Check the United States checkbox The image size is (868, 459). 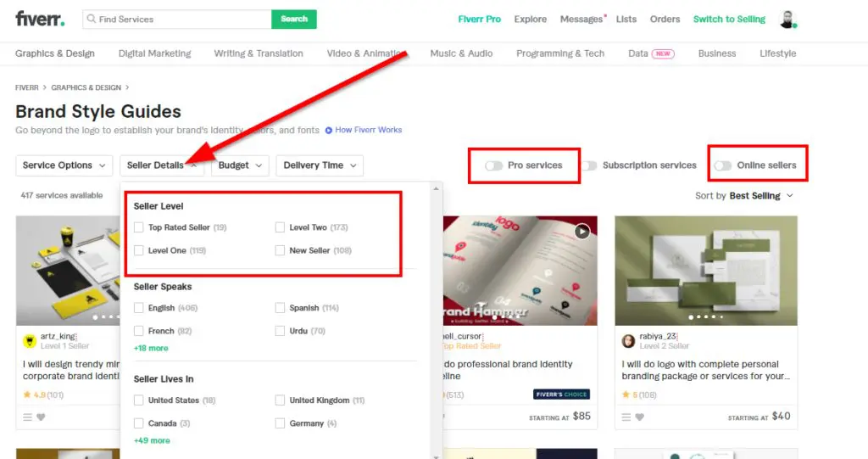[139, 400]
